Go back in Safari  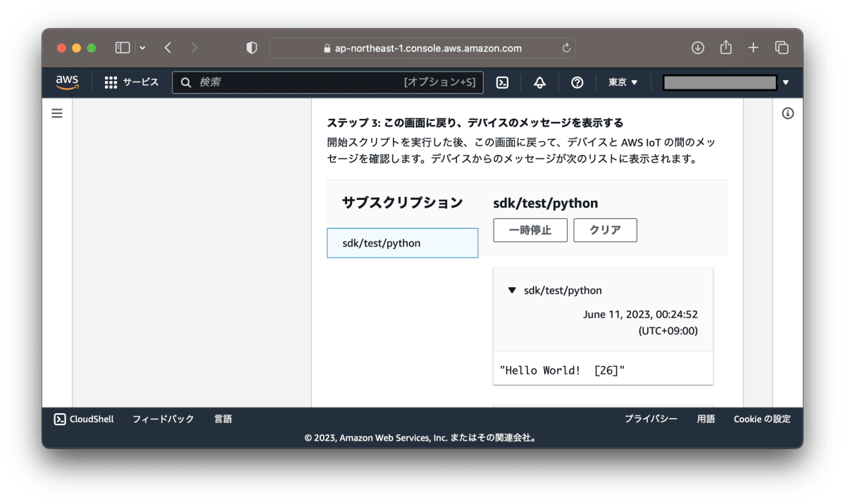click(168, 47)
